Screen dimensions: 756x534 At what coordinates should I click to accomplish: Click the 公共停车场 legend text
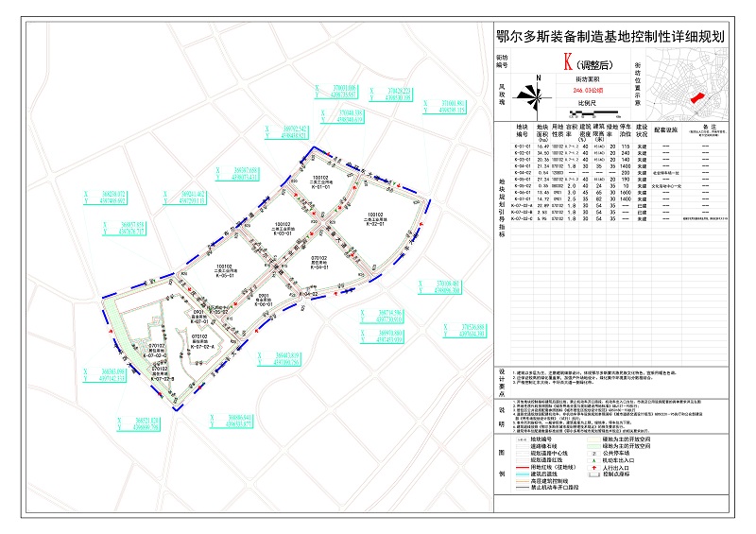pos(616,454)
